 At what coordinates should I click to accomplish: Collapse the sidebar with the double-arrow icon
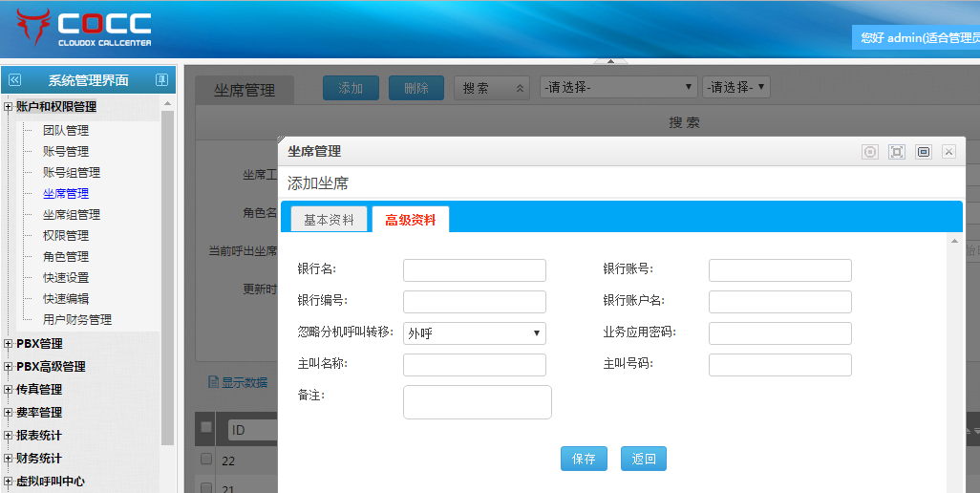[14, 80]
